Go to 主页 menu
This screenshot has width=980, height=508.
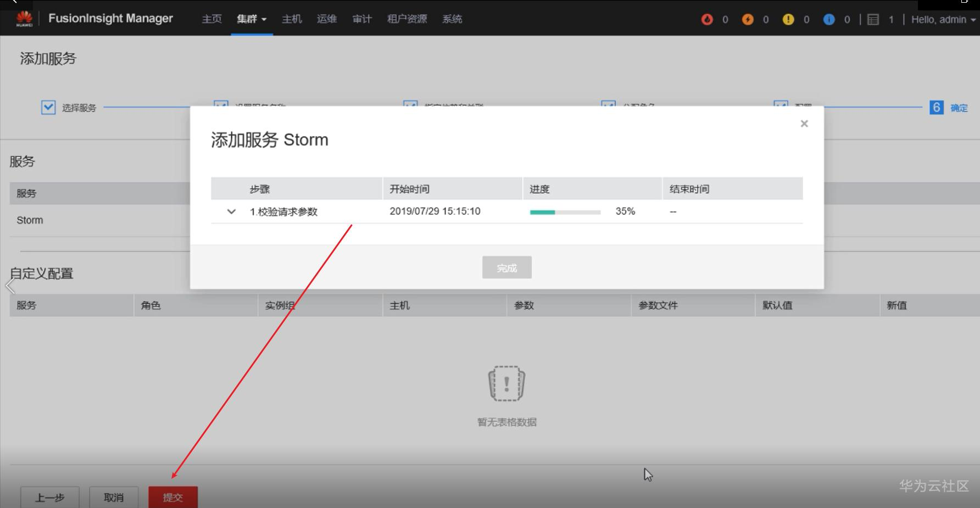211,19
